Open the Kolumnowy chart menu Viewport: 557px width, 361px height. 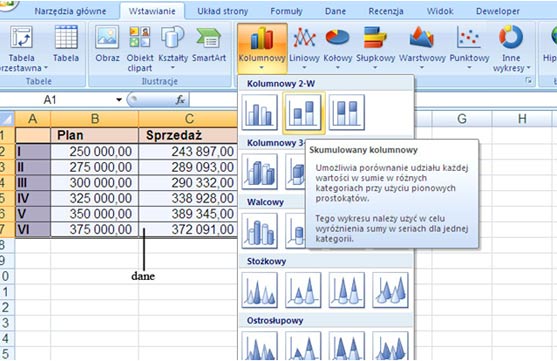[x=262, y=48]
